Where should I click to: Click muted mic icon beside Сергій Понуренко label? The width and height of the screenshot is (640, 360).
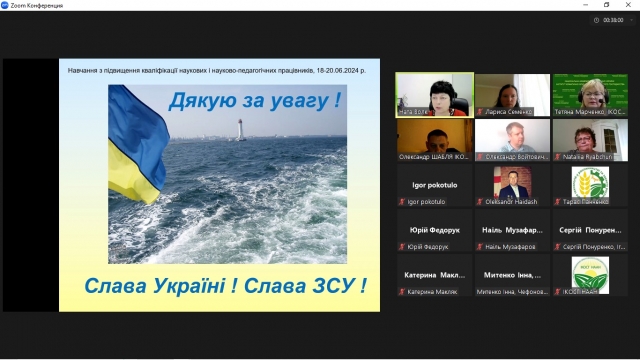(558, 247)
